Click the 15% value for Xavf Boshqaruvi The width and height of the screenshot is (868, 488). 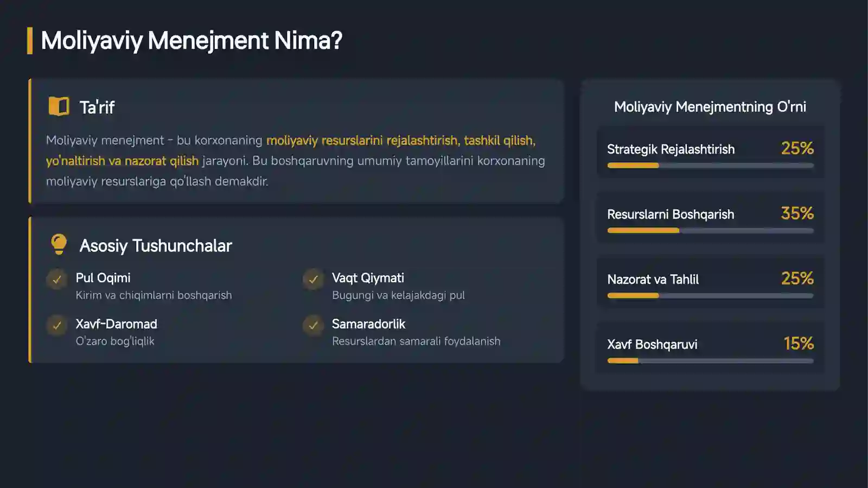tap(799, 344)
